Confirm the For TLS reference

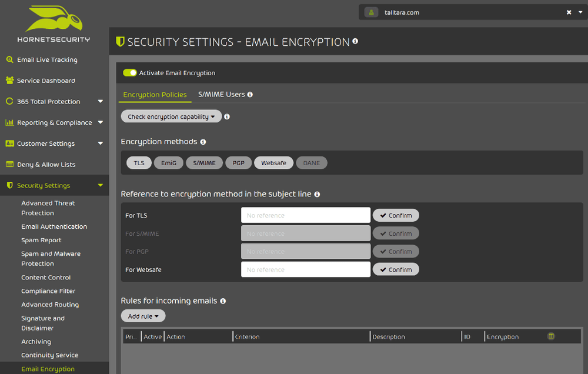click(396, 215)
